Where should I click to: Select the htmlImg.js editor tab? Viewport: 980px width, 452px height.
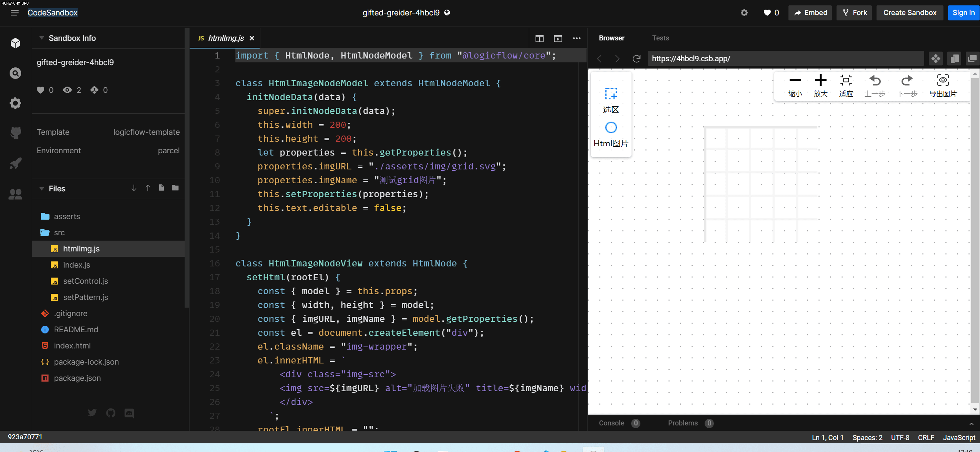coord(225,38)
